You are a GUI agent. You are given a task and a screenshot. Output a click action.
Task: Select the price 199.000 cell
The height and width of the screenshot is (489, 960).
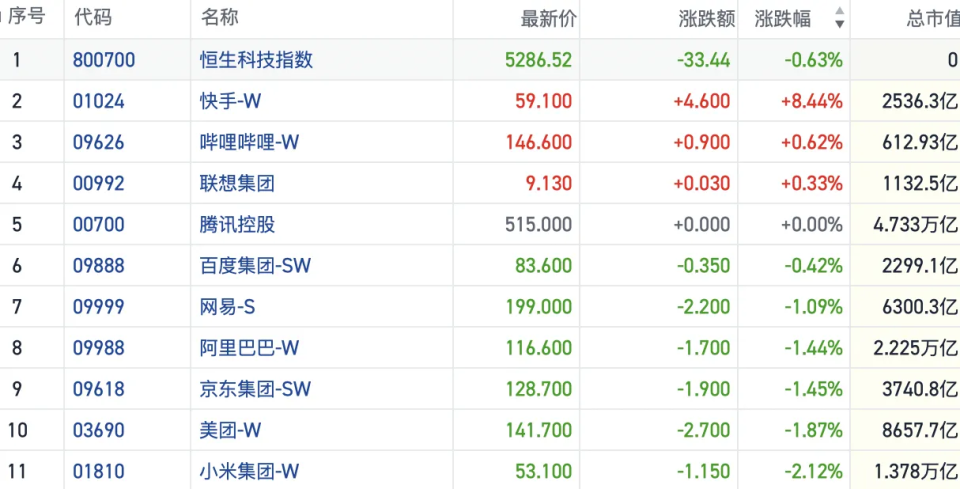pyautogui.click(x=539, y=307)
